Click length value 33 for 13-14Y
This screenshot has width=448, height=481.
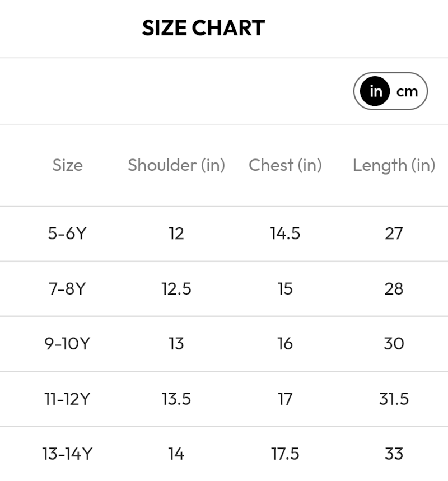tap(394, 454)
